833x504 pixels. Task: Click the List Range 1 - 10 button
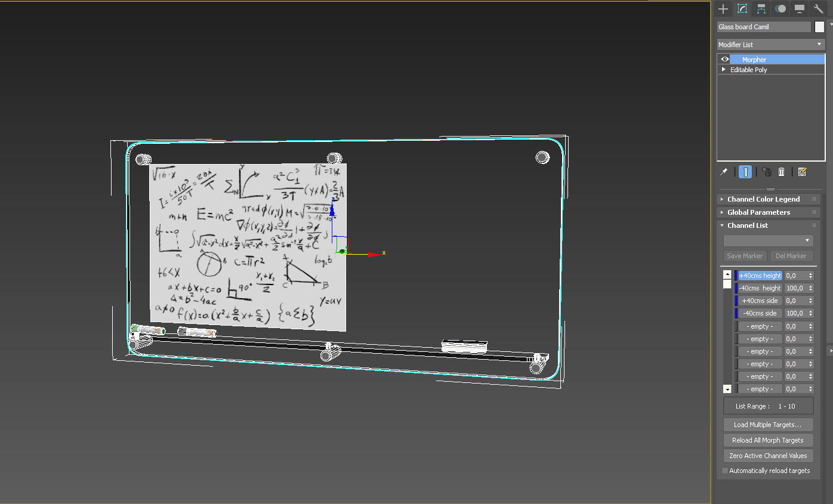(x=769, y=406)
